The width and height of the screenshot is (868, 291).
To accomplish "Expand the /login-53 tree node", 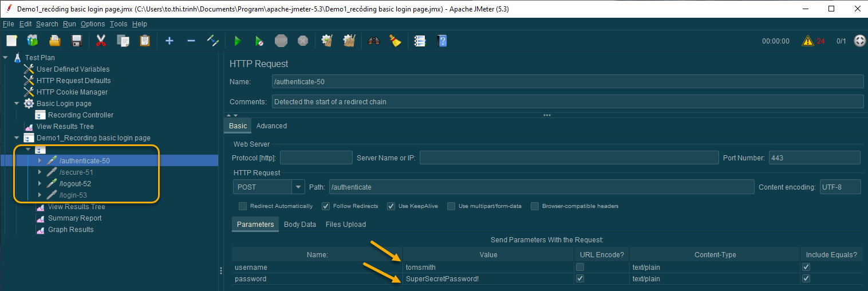I will click(40, 195).
